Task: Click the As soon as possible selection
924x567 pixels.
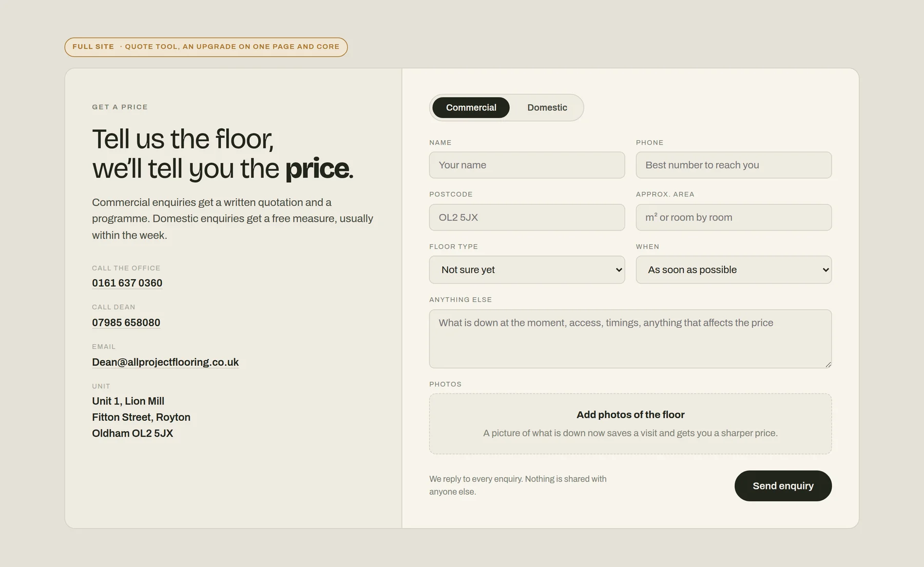Action: click(692, 270)
